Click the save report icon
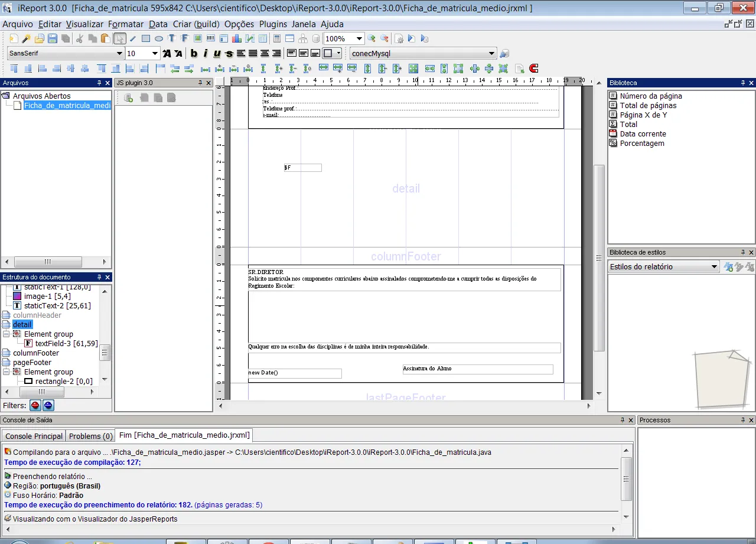 (x=53, y=39)
